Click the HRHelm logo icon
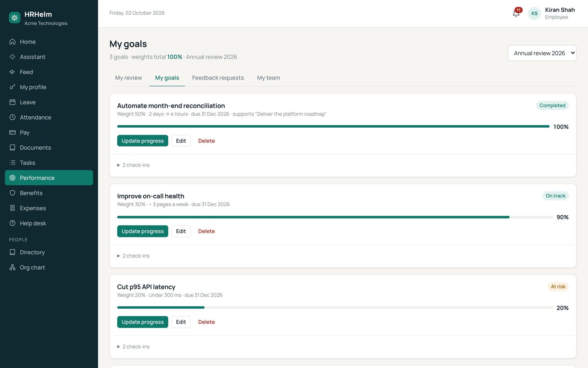Viewport: 588px width, 368px height. 15,18
